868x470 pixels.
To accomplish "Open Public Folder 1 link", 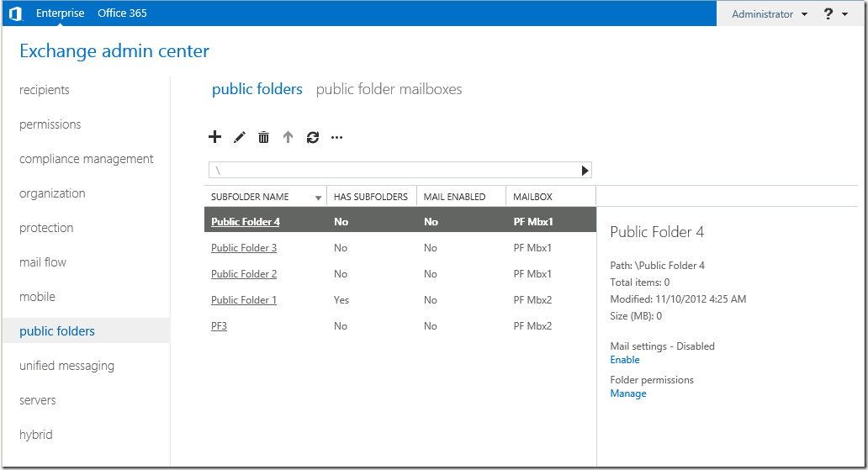I will [244, 299].
